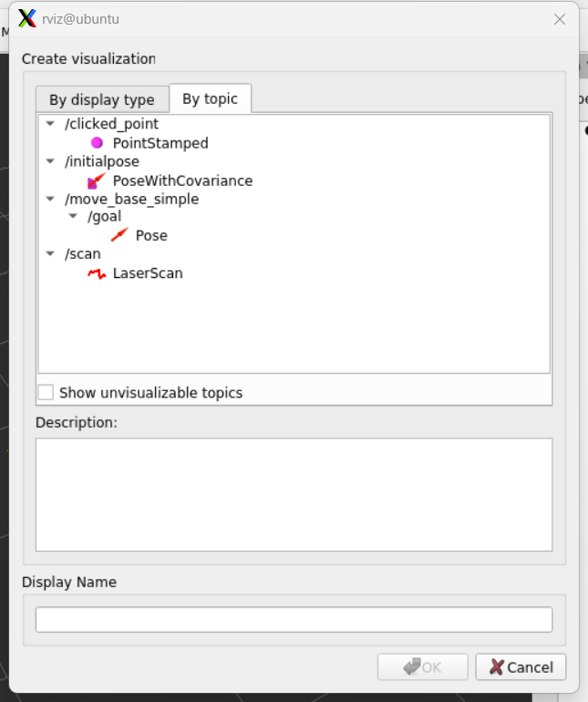Collapse the /goal subtopic arrow
Image resolution: width=588 pixels, height=702 pixels.
coord(73,217)
